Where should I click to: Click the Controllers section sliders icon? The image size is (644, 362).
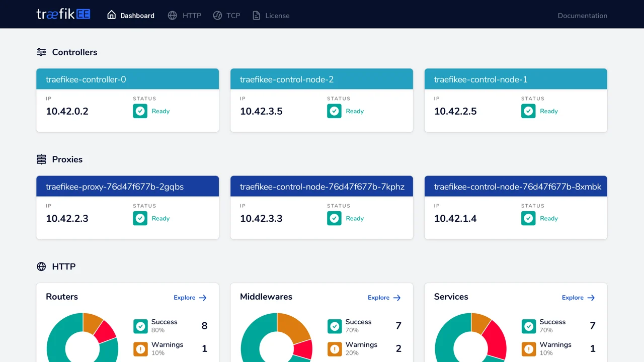click(x=41, y=52)
